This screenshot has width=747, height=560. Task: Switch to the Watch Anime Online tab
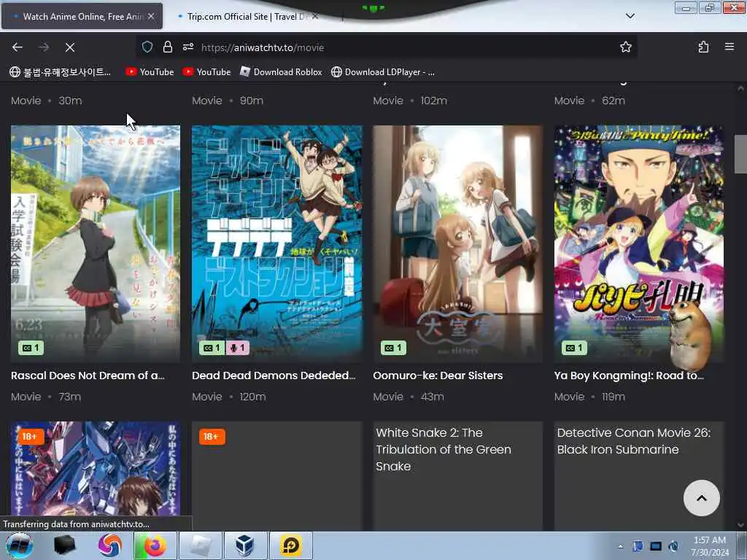tap(82, 16)
